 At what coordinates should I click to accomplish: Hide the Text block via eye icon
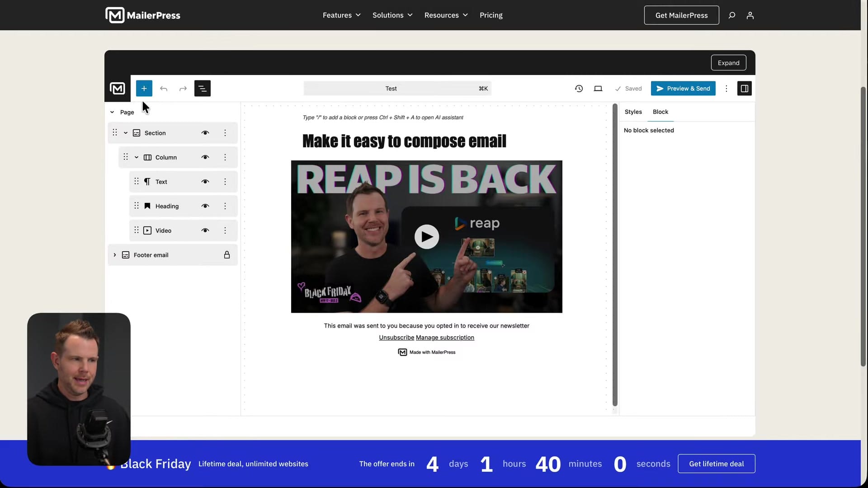[x=205, y=182]
